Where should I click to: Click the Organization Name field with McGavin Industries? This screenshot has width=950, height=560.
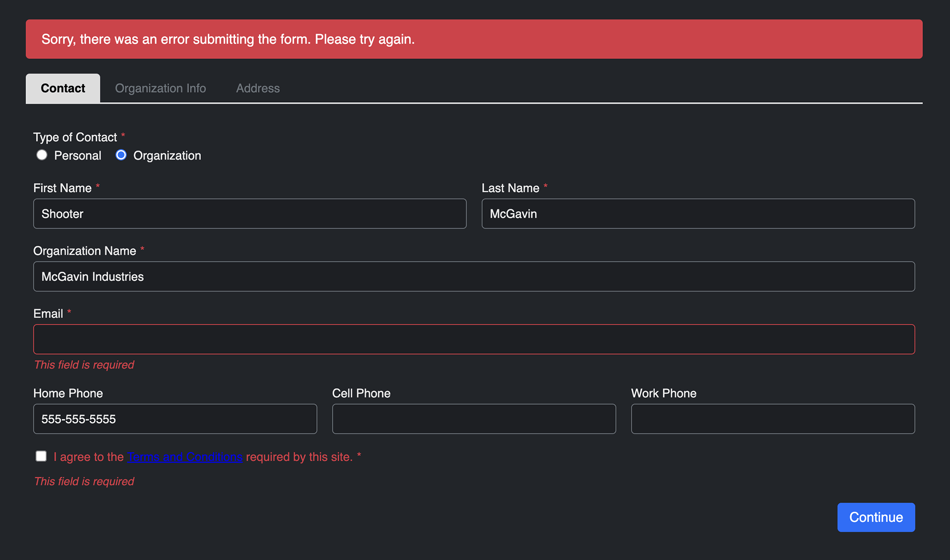(474, 276)
